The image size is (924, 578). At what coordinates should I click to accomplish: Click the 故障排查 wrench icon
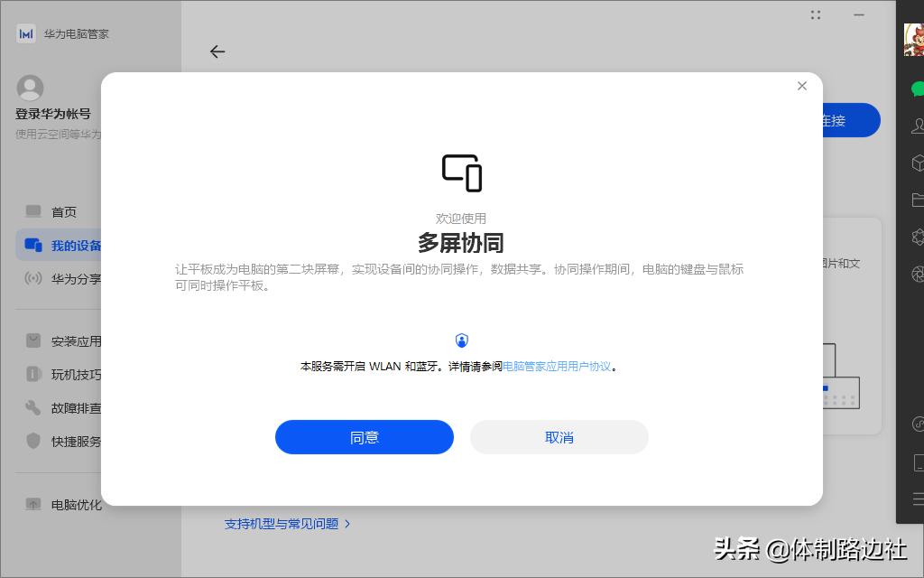[x=33, y=407]
